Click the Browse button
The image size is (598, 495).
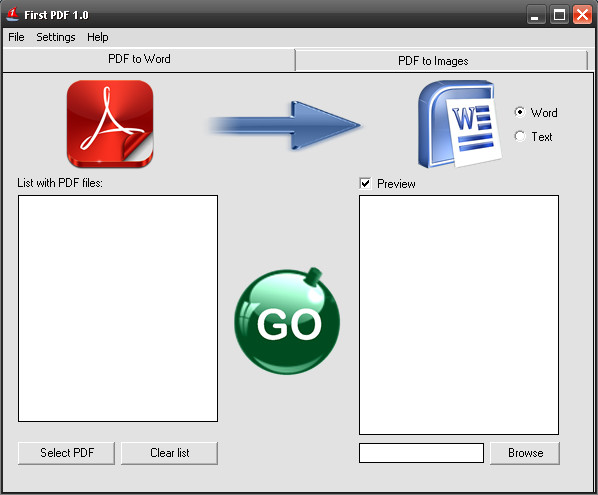pyautogui.click(x=525, y=453)
